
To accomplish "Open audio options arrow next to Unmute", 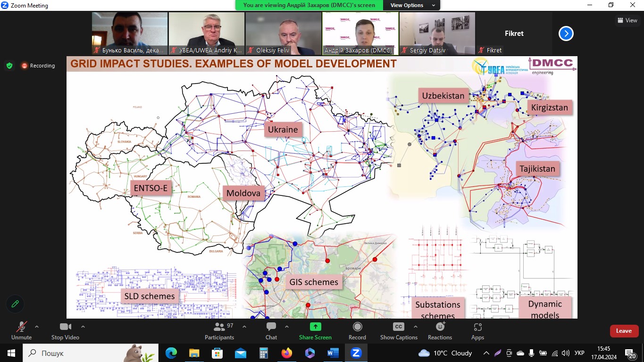I will click(37, 327).
